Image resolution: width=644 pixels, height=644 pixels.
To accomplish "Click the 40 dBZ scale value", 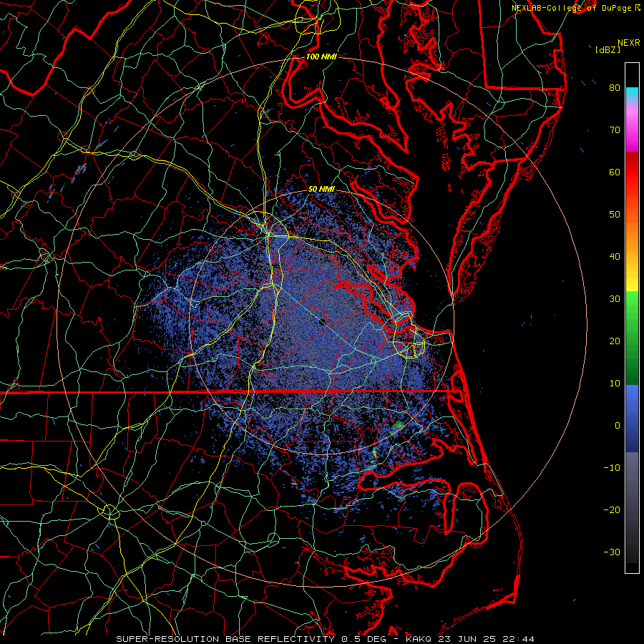I will click(x=615, y=257).
